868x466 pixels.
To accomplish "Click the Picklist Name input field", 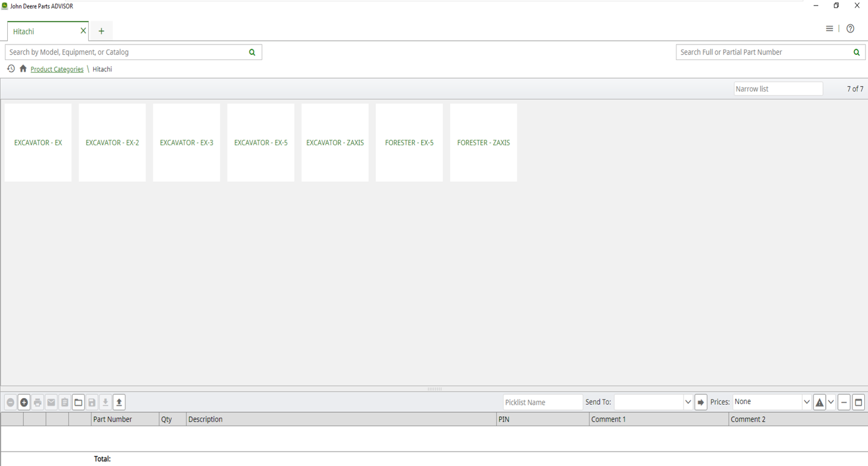I will click(543, 402).
